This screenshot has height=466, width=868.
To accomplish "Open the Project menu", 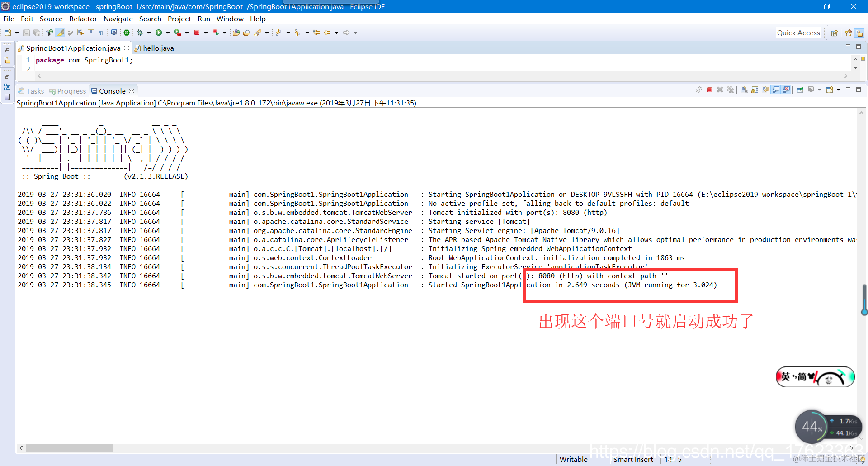I will click(x=179, y=19).
